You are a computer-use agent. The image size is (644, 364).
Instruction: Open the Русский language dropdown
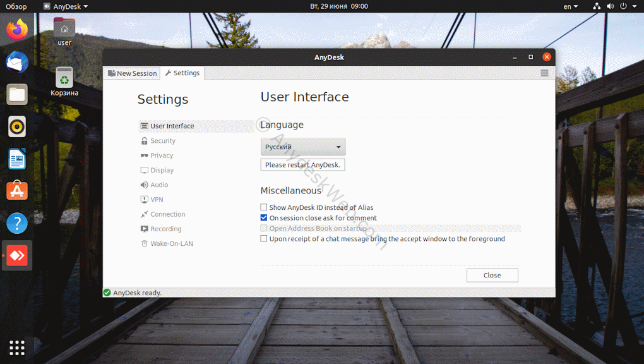point(303,147)
